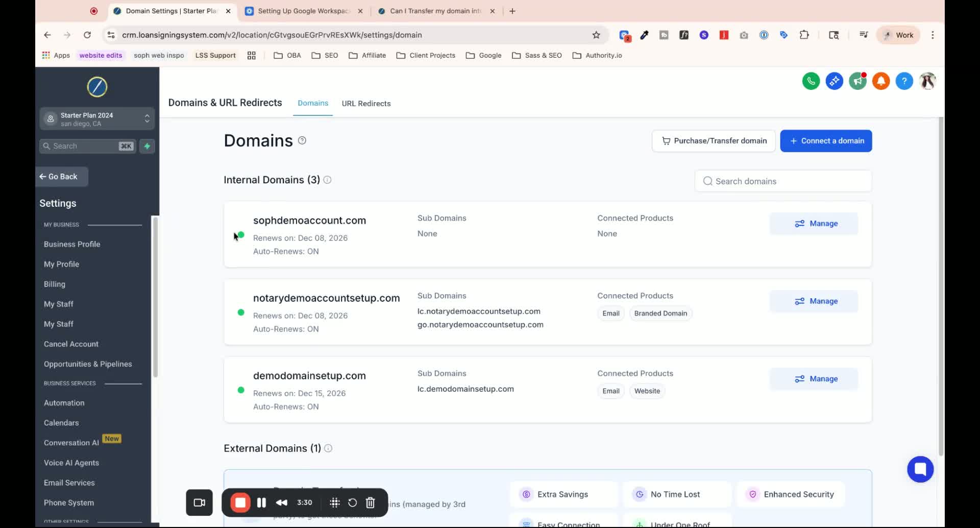
Task: Rewind the recording
Action: pyautogui.click(x=282, y=502)
